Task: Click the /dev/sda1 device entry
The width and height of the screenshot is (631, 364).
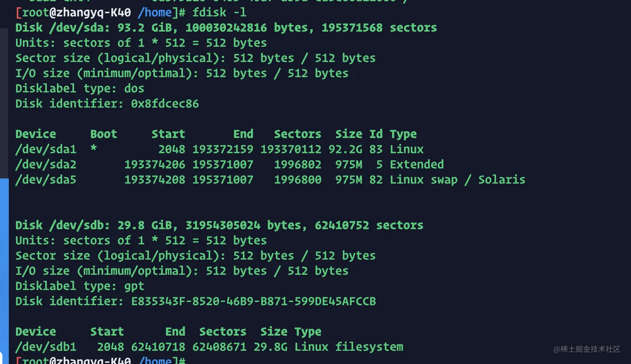Action: point(45,149)
